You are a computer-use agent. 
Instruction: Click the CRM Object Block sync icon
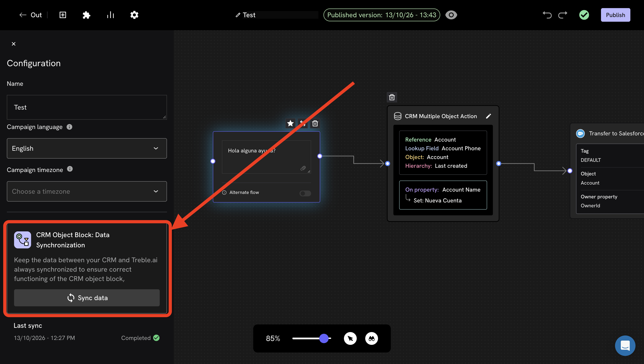[23, 240]
